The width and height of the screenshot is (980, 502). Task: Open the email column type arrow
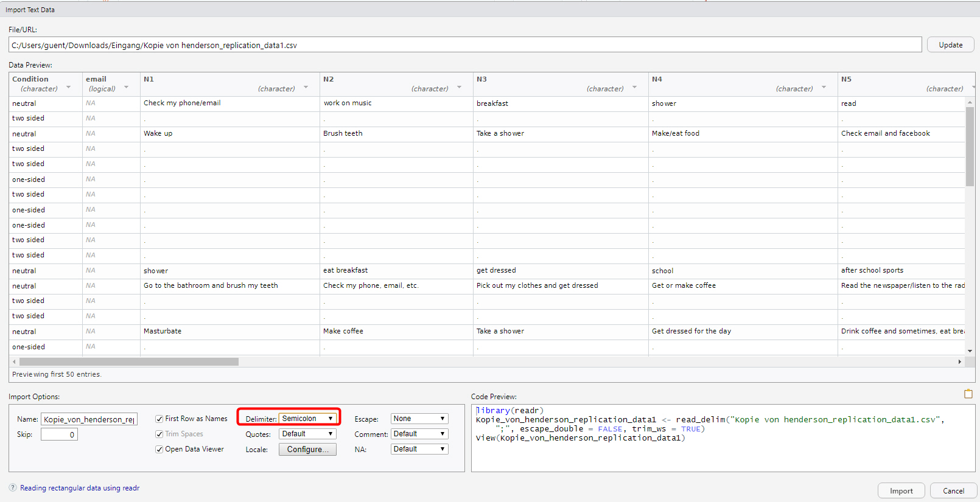point(126,88)
